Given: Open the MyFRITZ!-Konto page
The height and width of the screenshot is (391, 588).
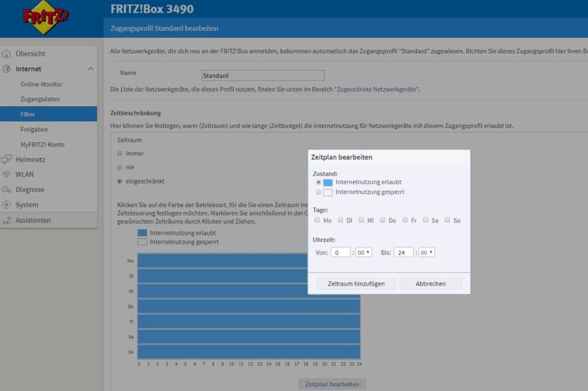Looking at the screenshot, I should [42, 145].
